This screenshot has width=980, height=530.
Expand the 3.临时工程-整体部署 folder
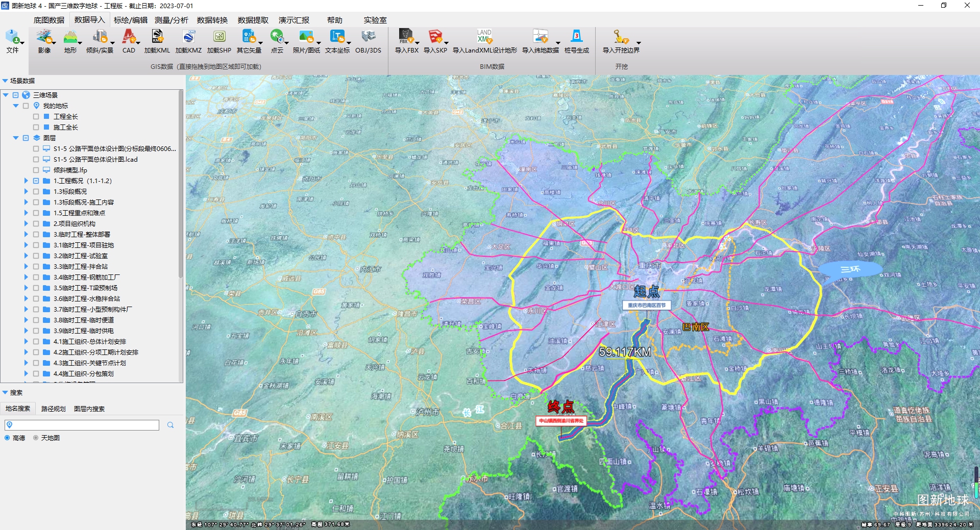(x=26, y=234)
